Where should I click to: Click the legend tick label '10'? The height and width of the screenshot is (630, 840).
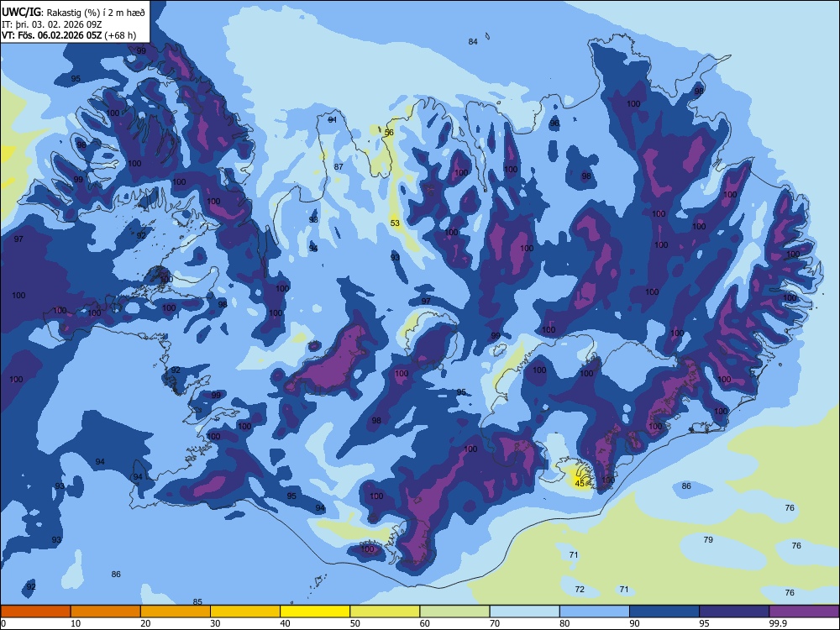pos(76,623)
